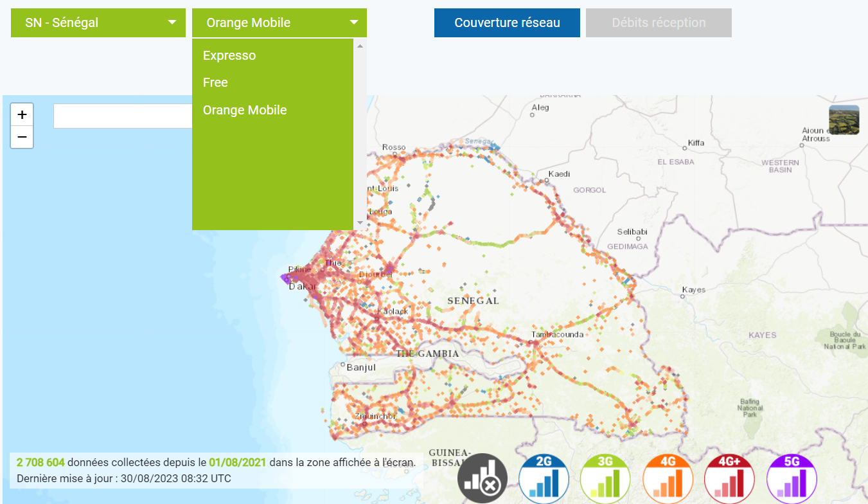Click the Couverture réseau button
This screenshot has width=868, height=504.
(x=507, y=23)
